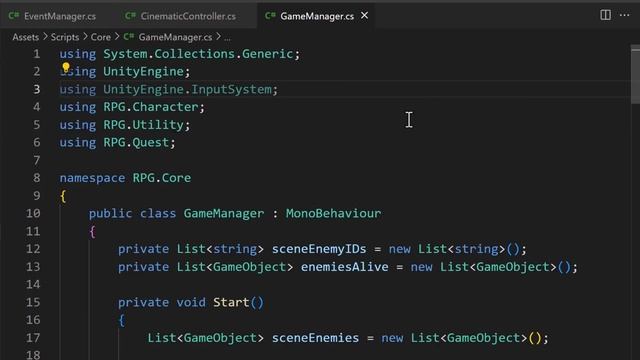Click the 'sceneEnemyIDs' field name
The image size is (640, 360).
(319, 249)
